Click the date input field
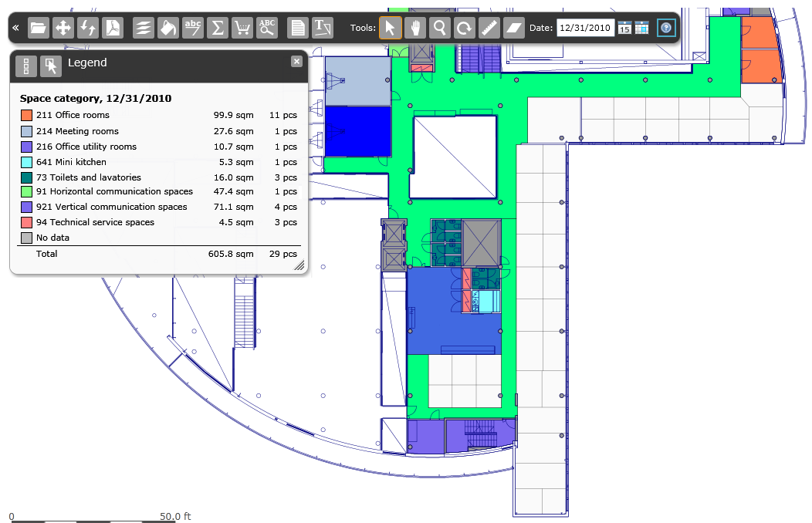Screen dimensions: 812x523 pos(584,28)
